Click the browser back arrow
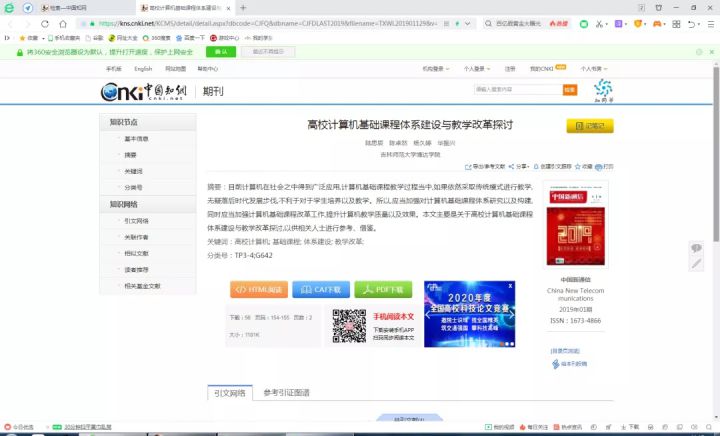Image resolution: width=720 pixels, height=436 pixels. click(x=11, y=22)
